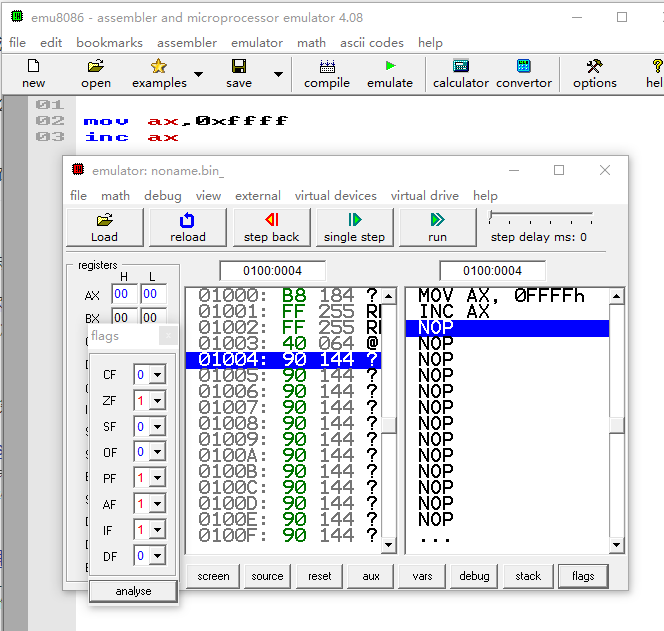Execute a single step

click(x=354, y=227)
